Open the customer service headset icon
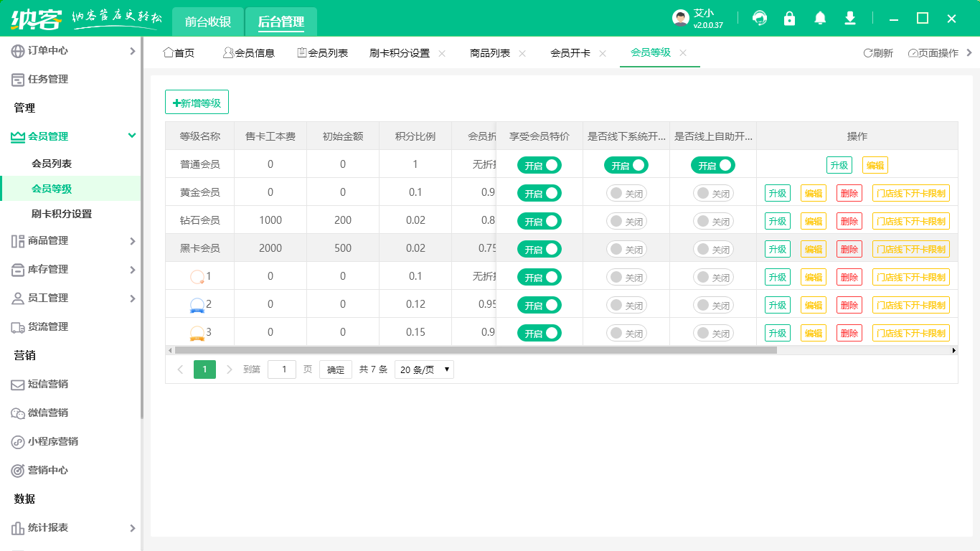This screenshot has height=551, width=980. coord(759,18)
